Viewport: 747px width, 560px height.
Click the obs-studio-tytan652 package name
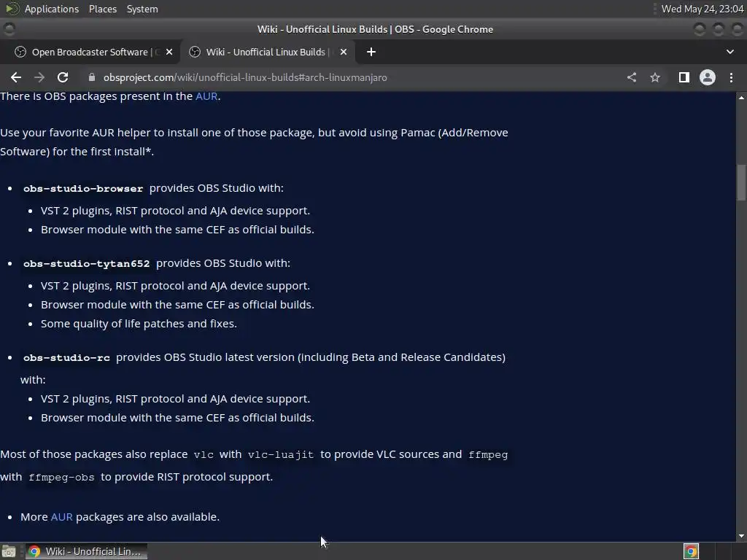pyautogui.click(x=86, y=264)
